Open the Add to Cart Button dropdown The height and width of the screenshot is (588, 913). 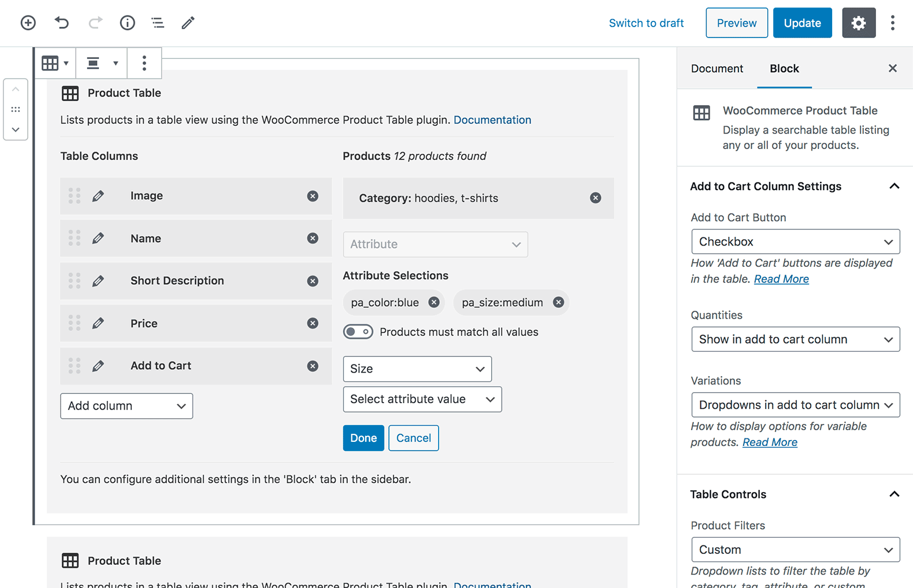795,242
